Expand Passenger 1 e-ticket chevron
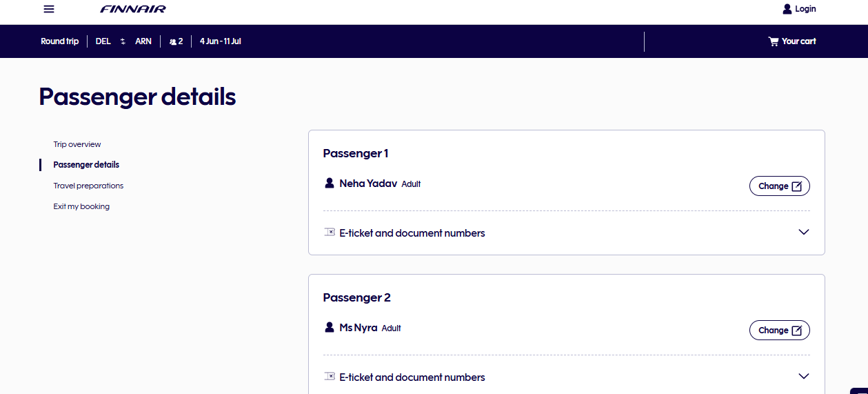 pyautogui.click(x=803, y=232)
